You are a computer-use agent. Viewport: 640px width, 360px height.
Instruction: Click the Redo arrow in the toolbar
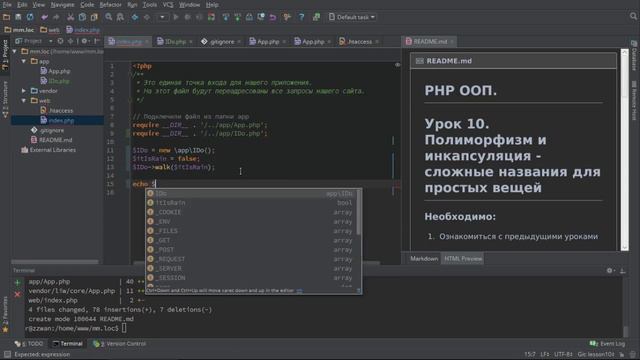click(56, 17)
